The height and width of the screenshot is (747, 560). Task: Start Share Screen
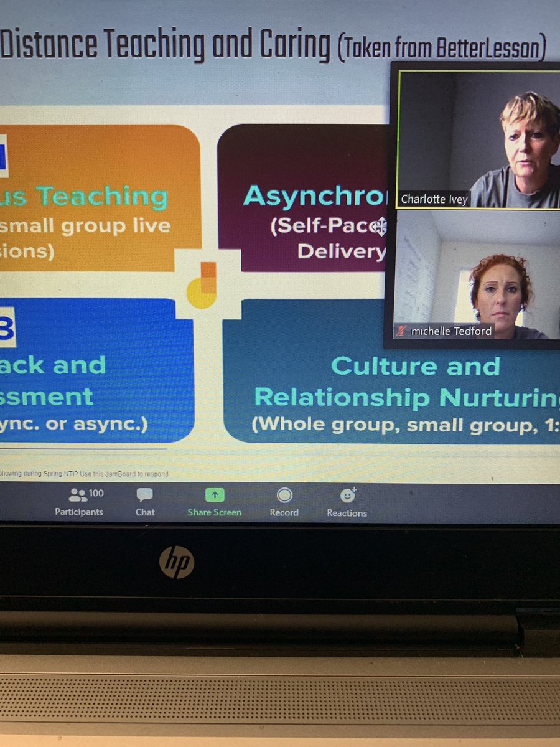pyautogui.click(x=214, y=503)
